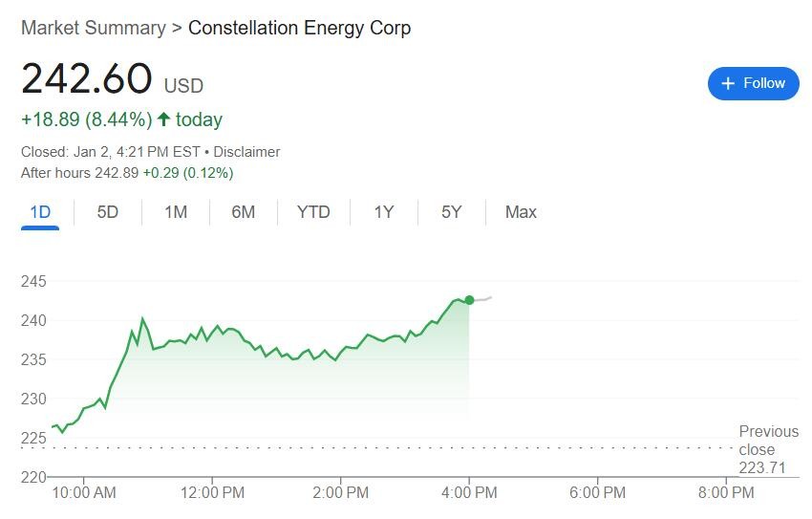Show the 6M chart range
The image size is (812, 519).
tap(244, 212)
